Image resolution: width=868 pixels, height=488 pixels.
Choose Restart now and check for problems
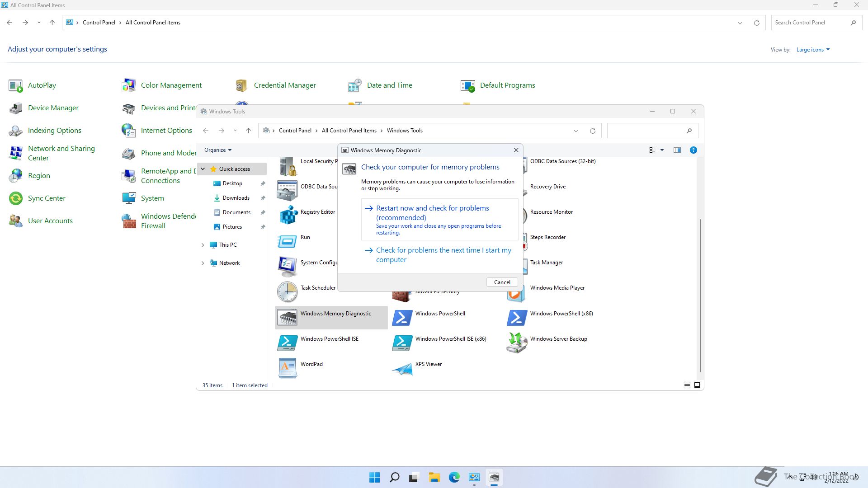tap(439, 220)
